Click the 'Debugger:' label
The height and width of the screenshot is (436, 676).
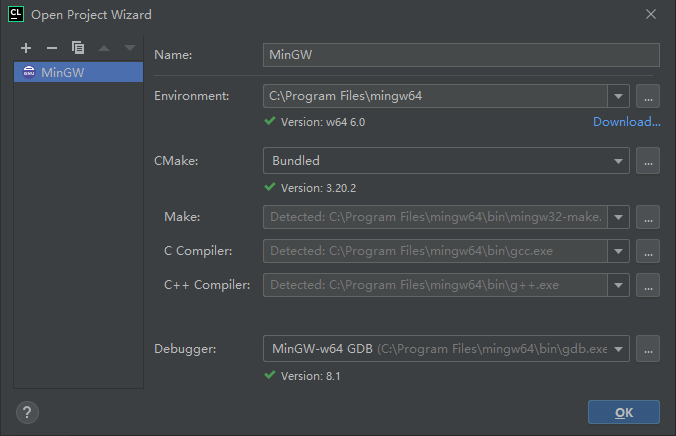(x=185, y=348)
